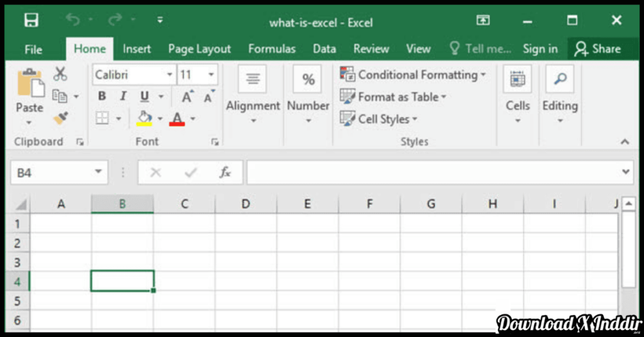Open the Underline style arrow
Viewport: 644px width, 337px height.
click(x=161, y=96)
